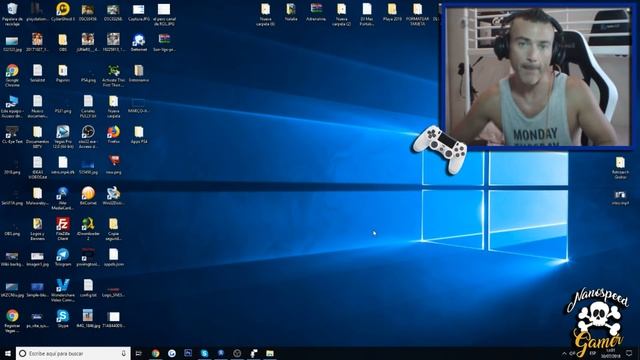Open Chrome from the taskbar

156,353
